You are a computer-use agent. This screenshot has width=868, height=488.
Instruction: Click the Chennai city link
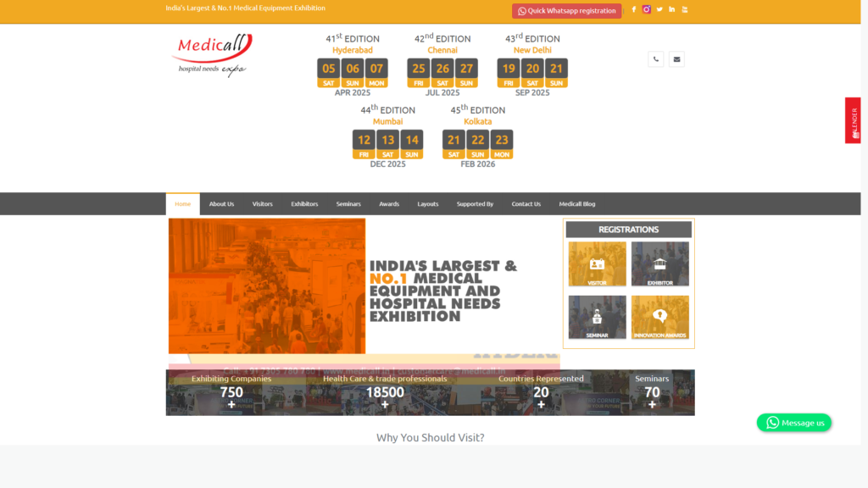click(x=442, y=50)
